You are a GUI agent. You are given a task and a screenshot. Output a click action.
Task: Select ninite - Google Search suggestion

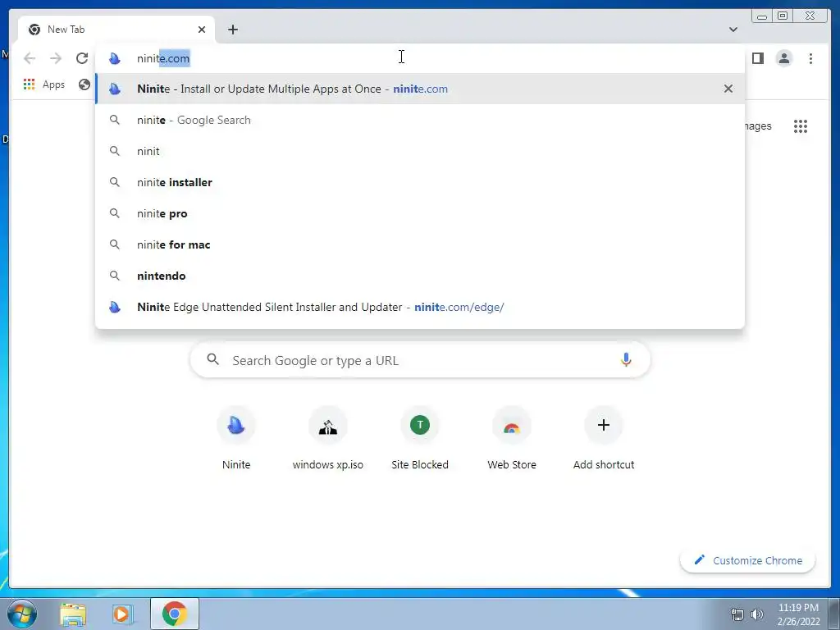click(420, 120)
